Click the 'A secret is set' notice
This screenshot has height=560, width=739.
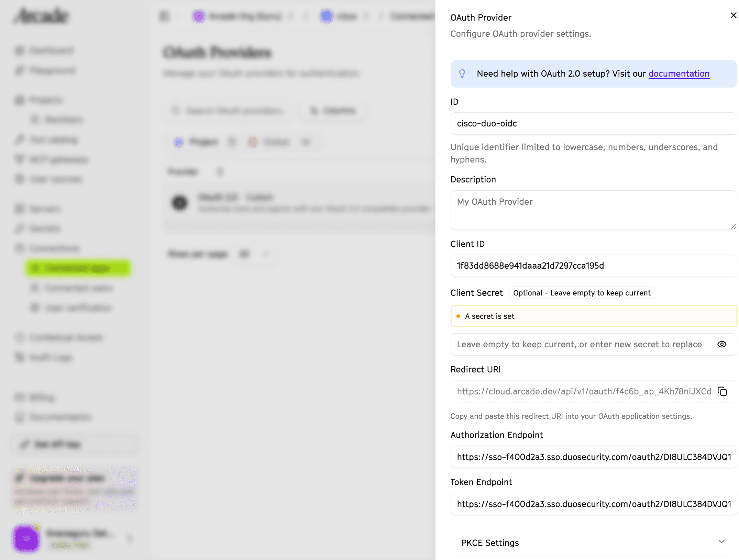point(594,316)
